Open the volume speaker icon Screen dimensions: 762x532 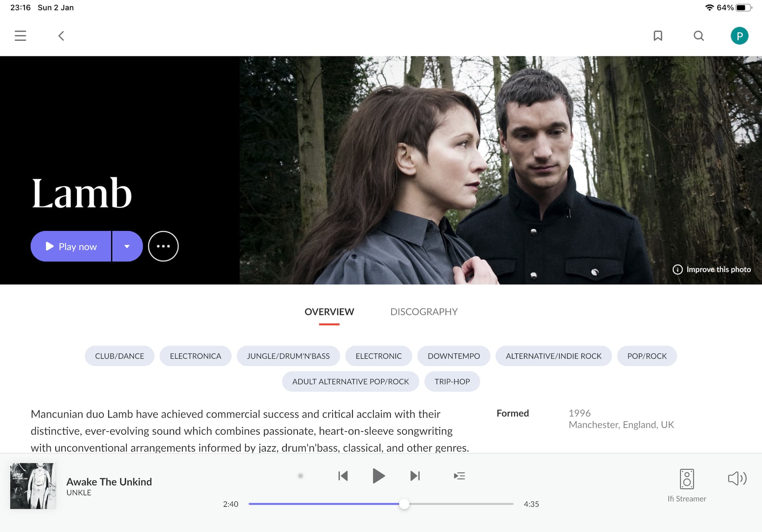coord(737,478)
